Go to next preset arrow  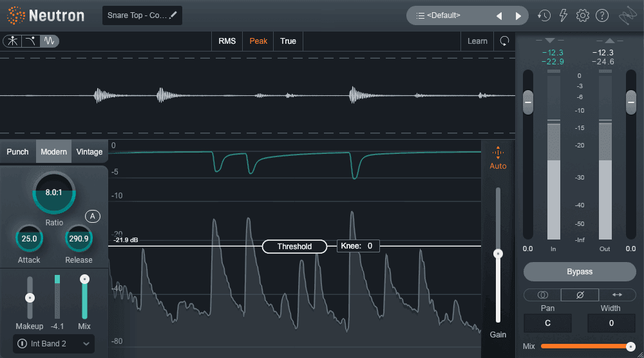pyautogui.click(x=518, y=16)
